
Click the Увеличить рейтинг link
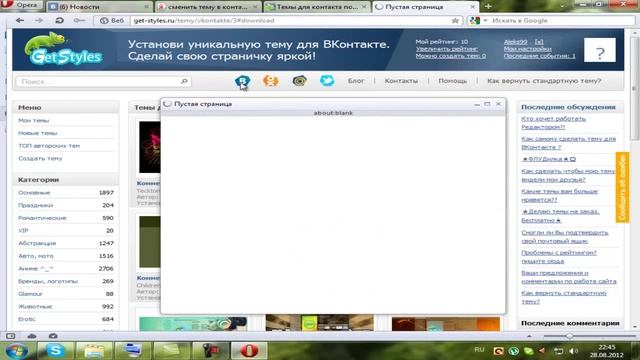click(447, 49)
